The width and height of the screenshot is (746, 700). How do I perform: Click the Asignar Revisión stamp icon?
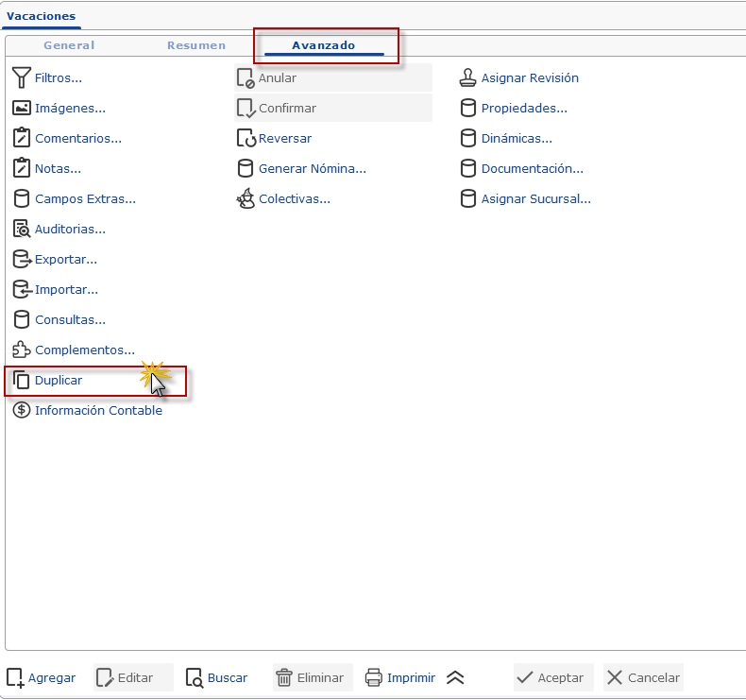point(467,77)
